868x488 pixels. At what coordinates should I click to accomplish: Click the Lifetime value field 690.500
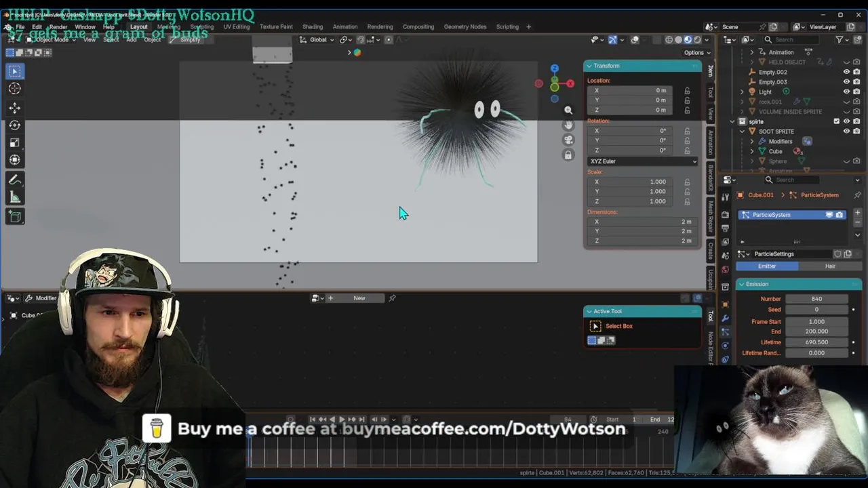816,342
